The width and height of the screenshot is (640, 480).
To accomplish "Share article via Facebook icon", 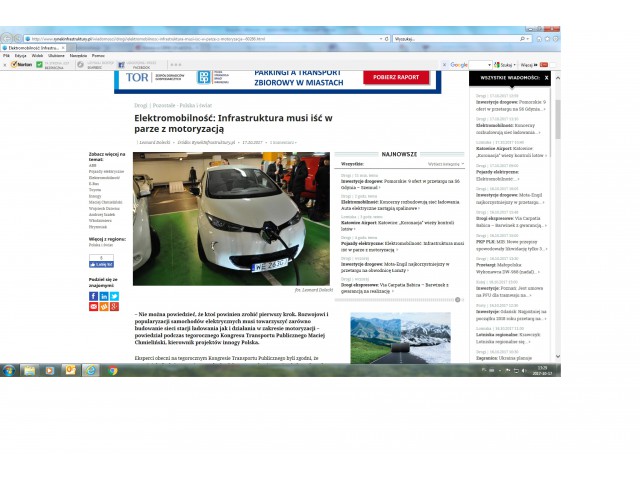I will coord(93,297).
